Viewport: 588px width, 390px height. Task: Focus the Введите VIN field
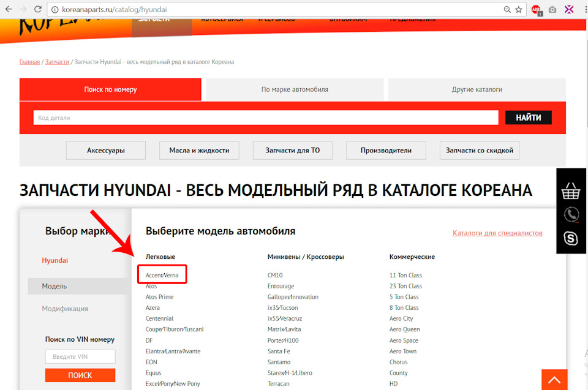pos(80,356)
